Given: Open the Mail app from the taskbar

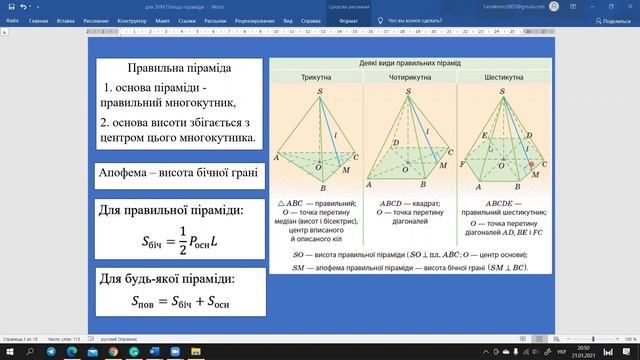Looking at the screenshot, I should (x=93, y=351).
